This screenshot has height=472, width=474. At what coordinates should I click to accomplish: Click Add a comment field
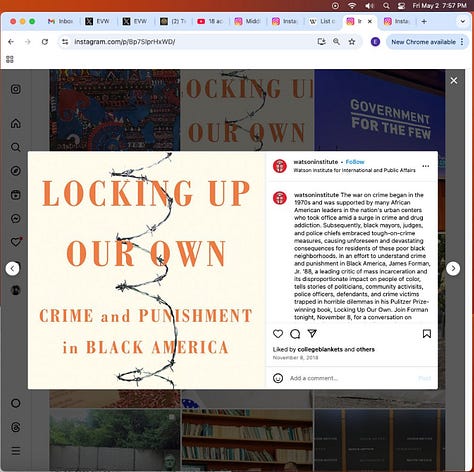click(352, 378)
